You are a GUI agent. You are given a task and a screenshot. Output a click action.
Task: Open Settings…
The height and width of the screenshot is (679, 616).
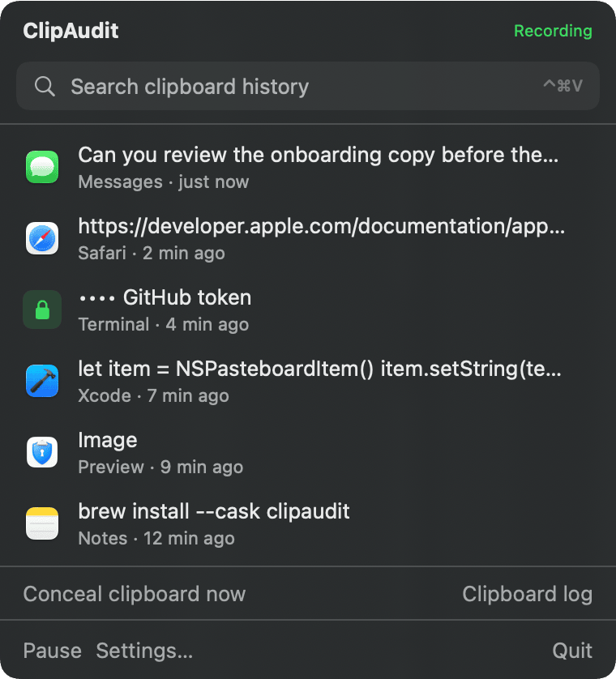[144, 651]
